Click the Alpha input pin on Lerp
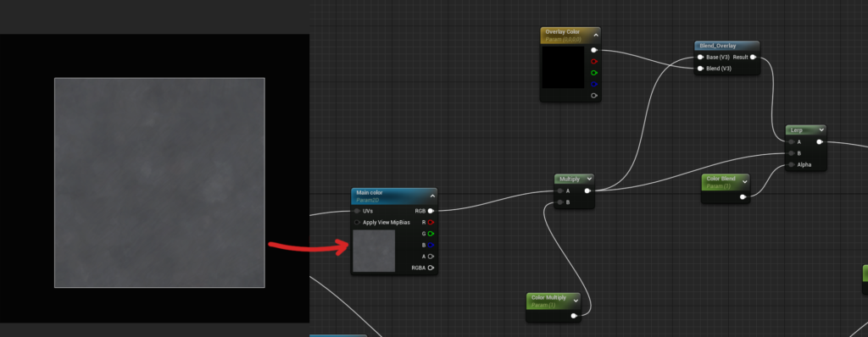Viewport: 868px width, 337px height. point(792,164)
